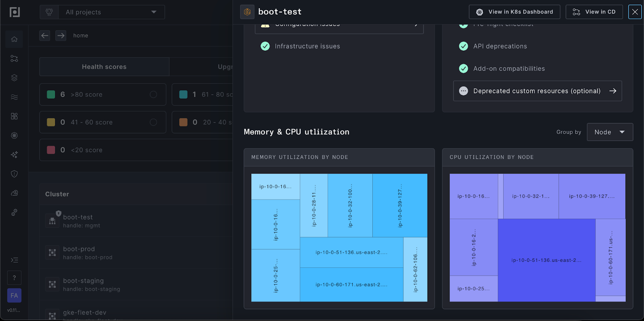The height and width of the screenshot is (321, 644).
Task: Open boot-prod cluster link
Action: (79, 249)
